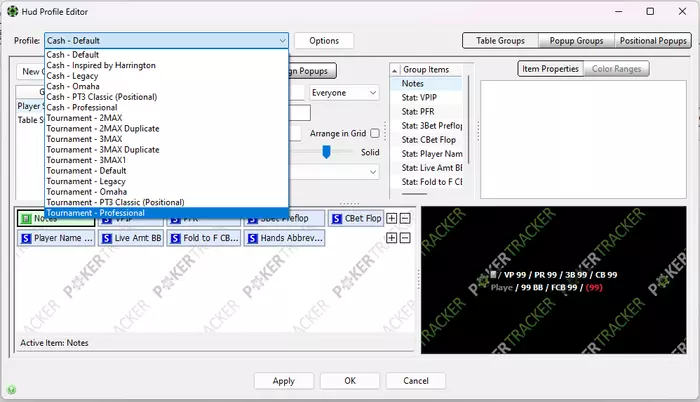Choose Tournament - 3MAX profile
Viewport: 700px width, 402px height.
point(167,139)
